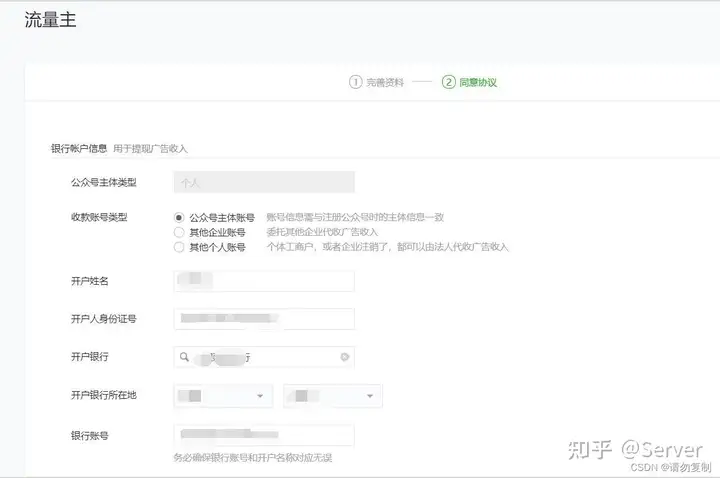Image resolution: width=720 pixels, height=478 pixels.
Task: Click the 开户银行 search input
Action: pos(264,357)
